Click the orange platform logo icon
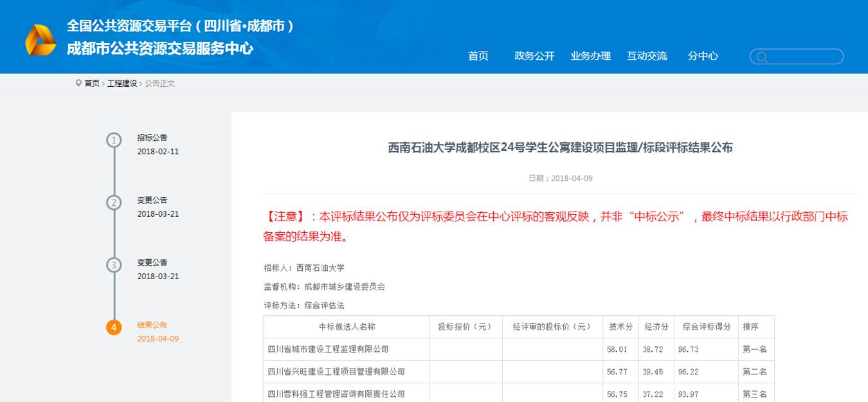The image size is (868, 402). [41, 40]
